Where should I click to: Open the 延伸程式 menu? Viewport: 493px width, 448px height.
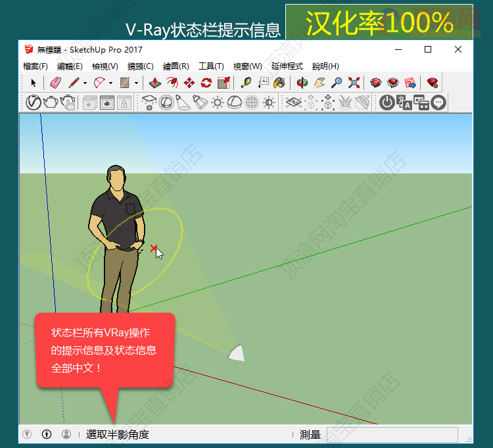(287, 66)
